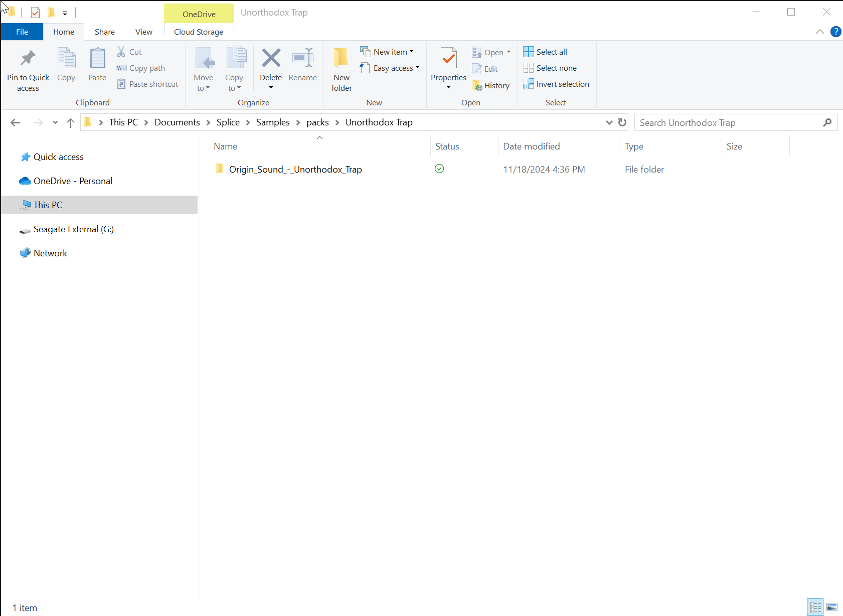Click Properties quick access toolbar icon
The width and height of the screenshot is (843, 616).
click(35, 13)
